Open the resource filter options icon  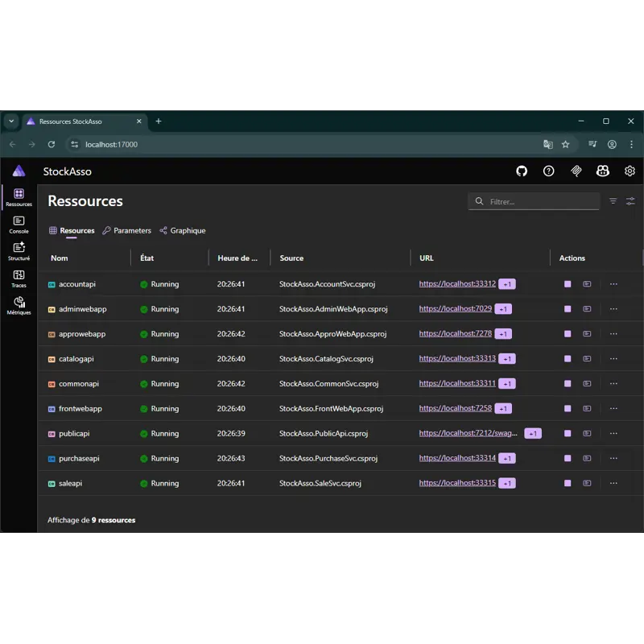tap(613, 201)
